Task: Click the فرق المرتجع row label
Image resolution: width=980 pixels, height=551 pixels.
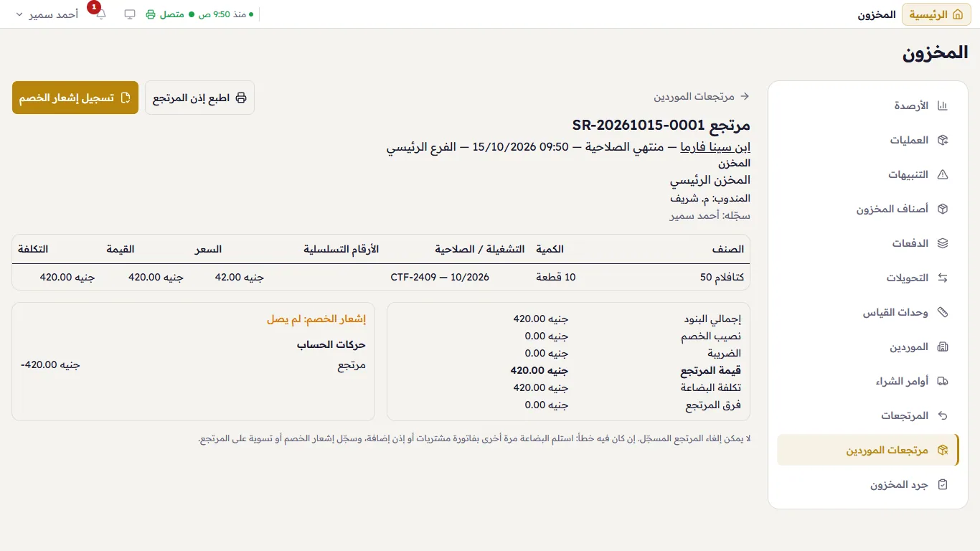Action: point(713,405)
